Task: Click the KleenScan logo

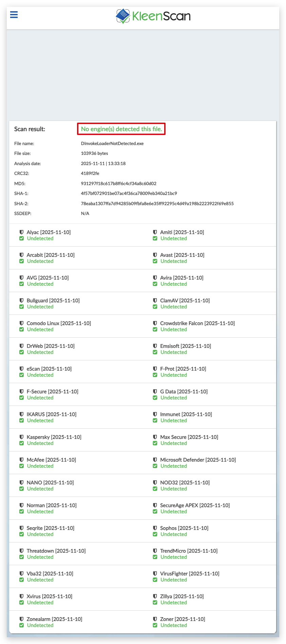Action: [x=153, y=16]
